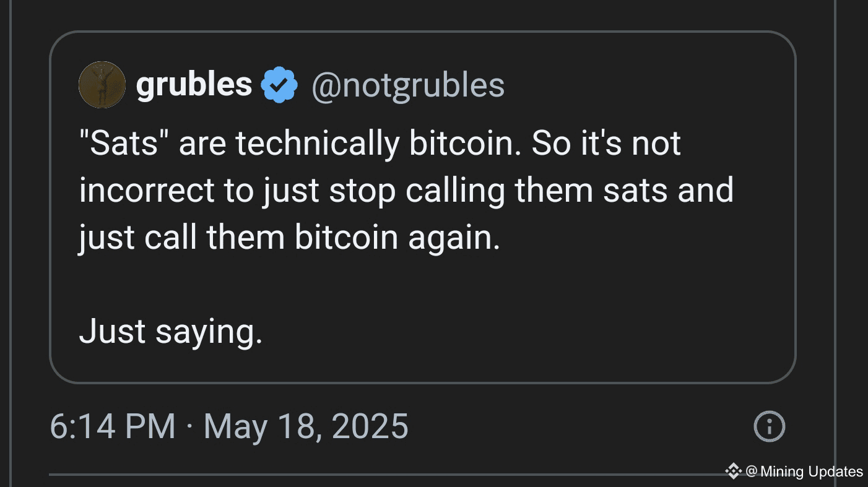This screenshot has width=868, height=487.
Task: Click the "Just saying." line
Action: pyautogui.click(x=171, y=332)
